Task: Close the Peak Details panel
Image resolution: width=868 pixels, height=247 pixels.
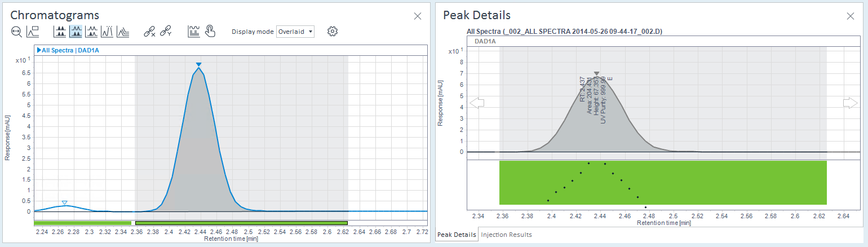Action: tap(851, 16)
